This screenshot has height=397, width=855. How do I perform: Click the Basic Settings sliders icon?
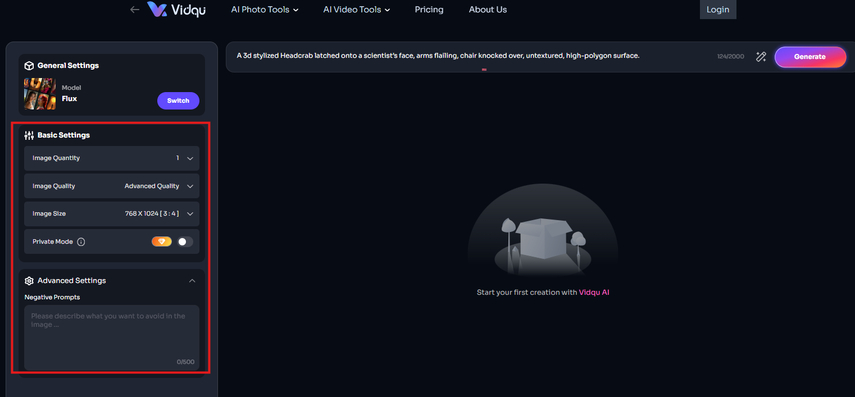click(29, 135)
